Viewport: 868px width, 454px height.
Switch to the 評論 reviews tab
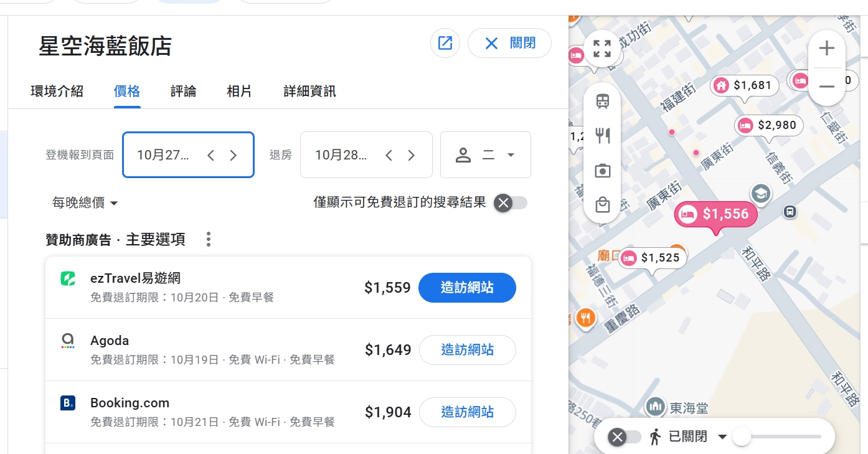[184, 92]
